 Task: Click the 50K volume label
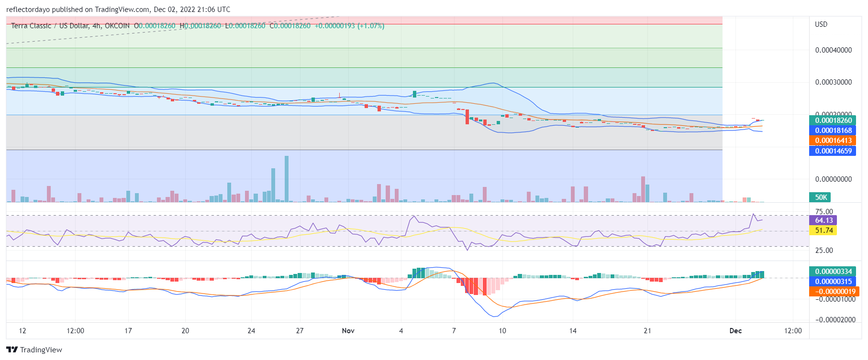tap(820, 197)
